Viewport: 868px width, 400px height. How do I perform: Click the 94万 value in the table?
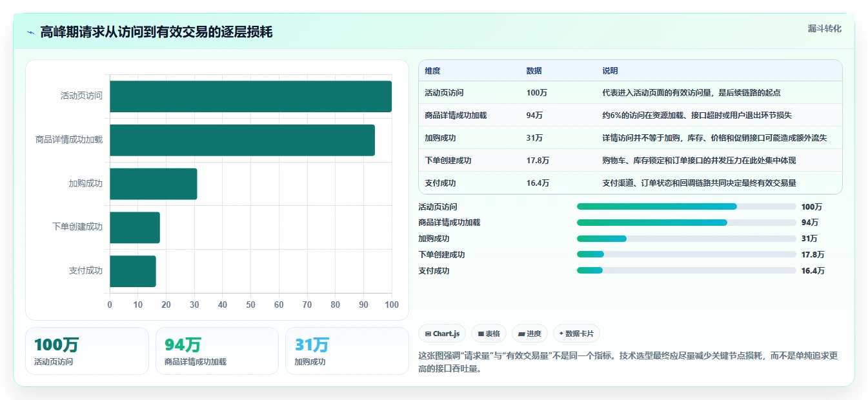[535, 115]
